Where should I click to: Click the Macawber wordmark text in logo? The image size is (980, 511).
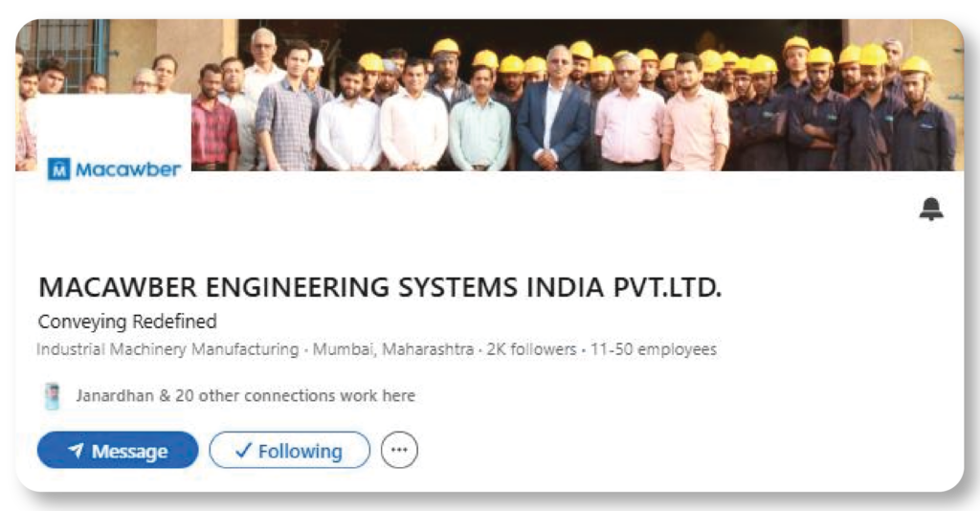coord(128,169)
